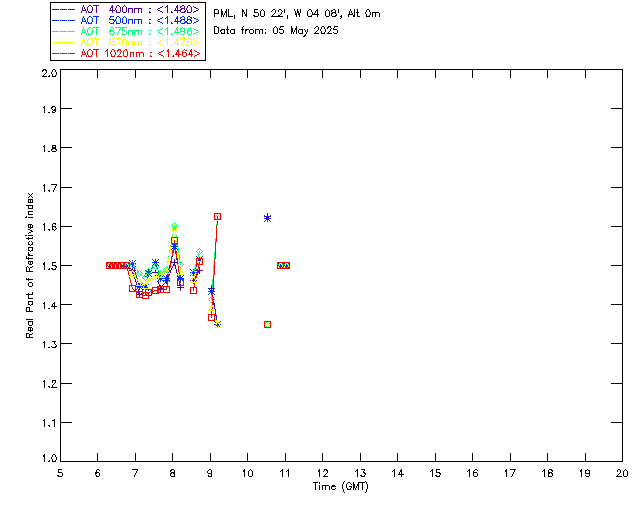
Task: Click the isolated red square marker near 1.35
Action: pyautogui.click(x=267, y=325)
